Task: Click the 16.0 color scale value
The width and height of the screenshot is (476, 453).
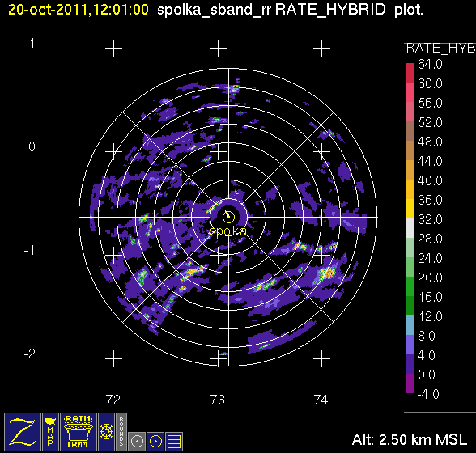Action: tap(430, 298)
